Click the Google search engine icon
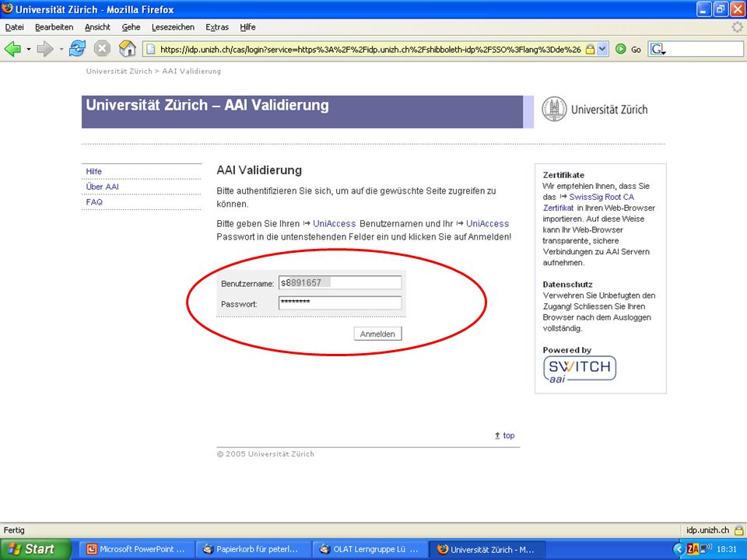 click(x=658, y=49)
